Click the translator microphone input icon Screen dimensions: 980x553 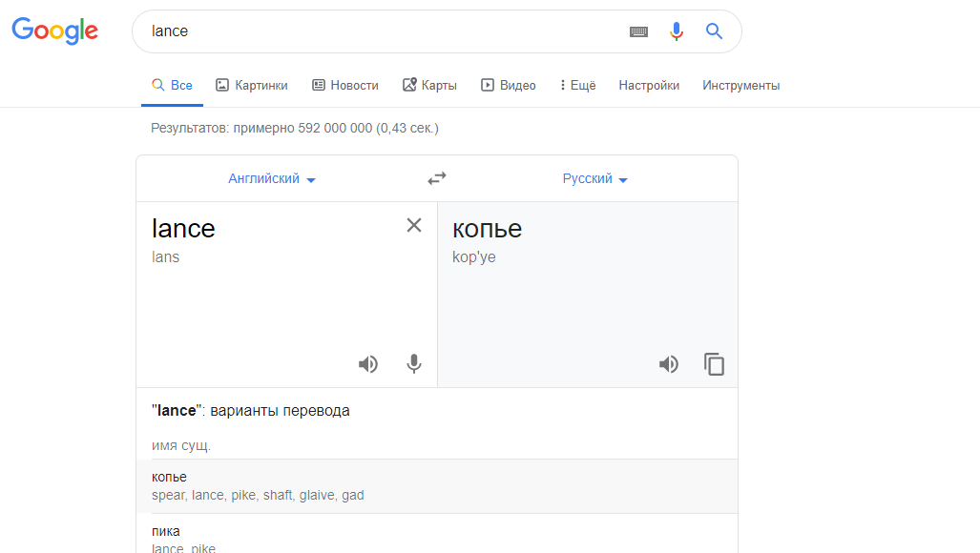click(x=413, y=364)
